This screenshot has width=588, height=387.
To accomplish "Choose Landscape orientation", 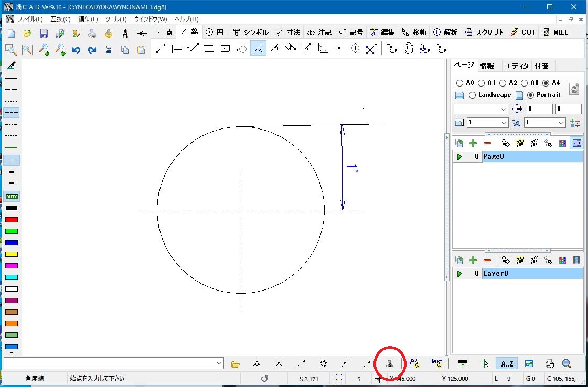I will pyautogui.click(x=490, y=95).
